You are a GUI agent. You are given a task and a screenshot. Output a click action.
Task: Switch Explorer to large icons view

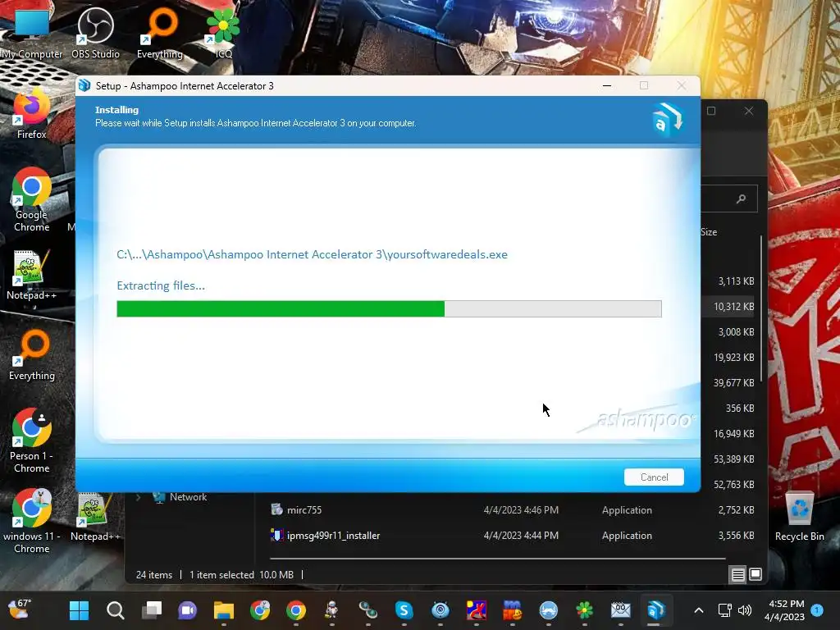756,575
